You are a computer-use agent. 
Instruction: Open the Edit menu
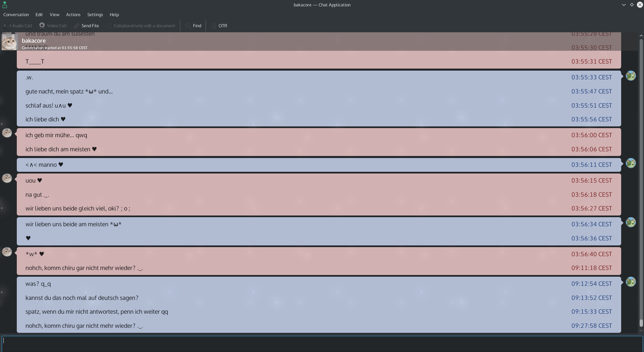point(39,14)
